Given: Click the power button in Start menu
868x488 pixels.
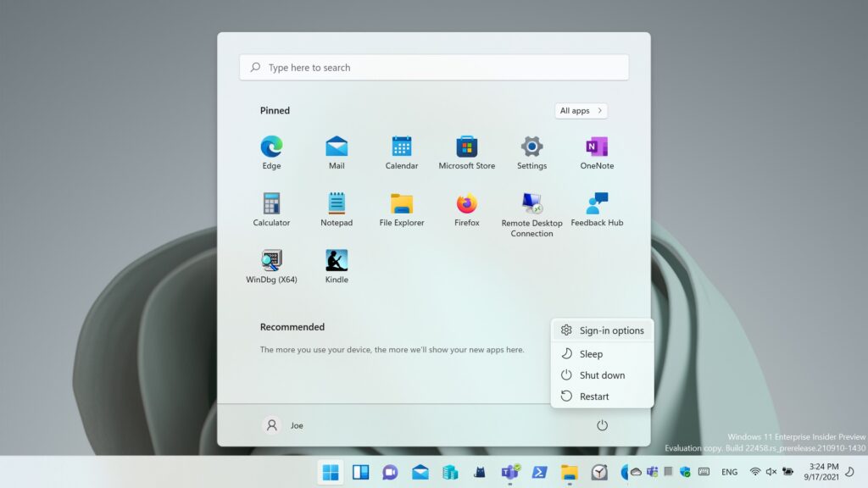Looking at the screenshot, I should coord(602,425).
